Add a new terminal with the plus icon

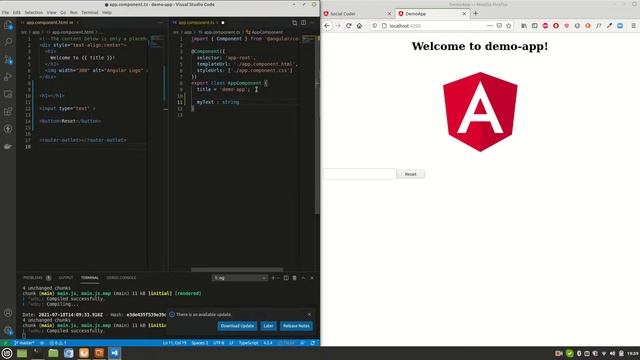click(273, 278)
